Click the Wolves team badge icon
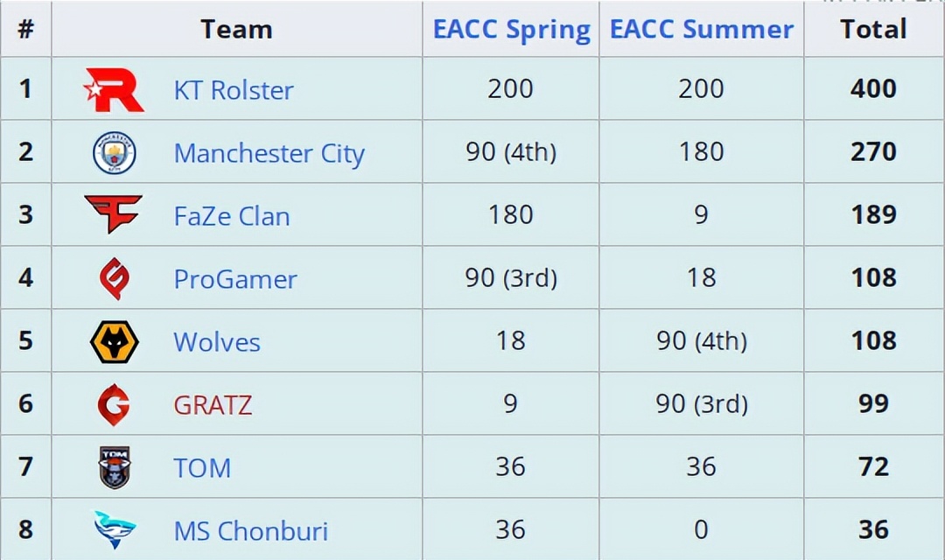 click(x=115, y=341)
